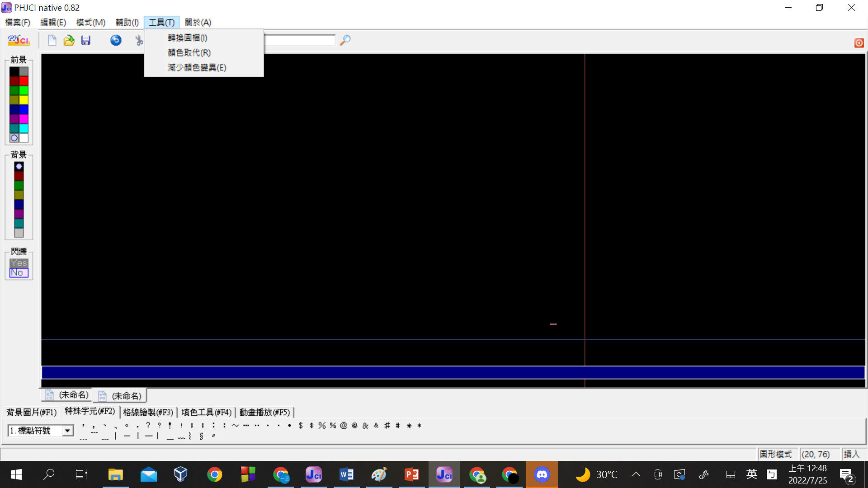Pick bright red foreground color swatch
The height and width of the screenshot is (488, 868).
[24, 81]
